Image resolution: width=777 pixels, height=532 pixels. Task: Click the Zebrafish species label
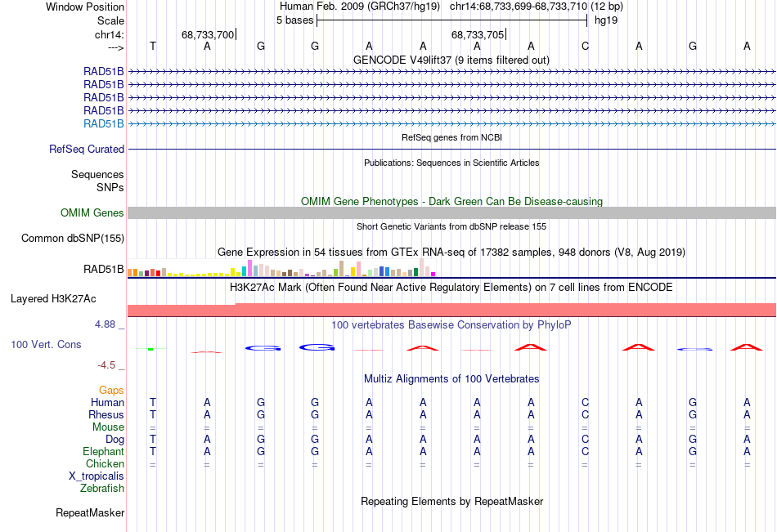tap(102, 489)
